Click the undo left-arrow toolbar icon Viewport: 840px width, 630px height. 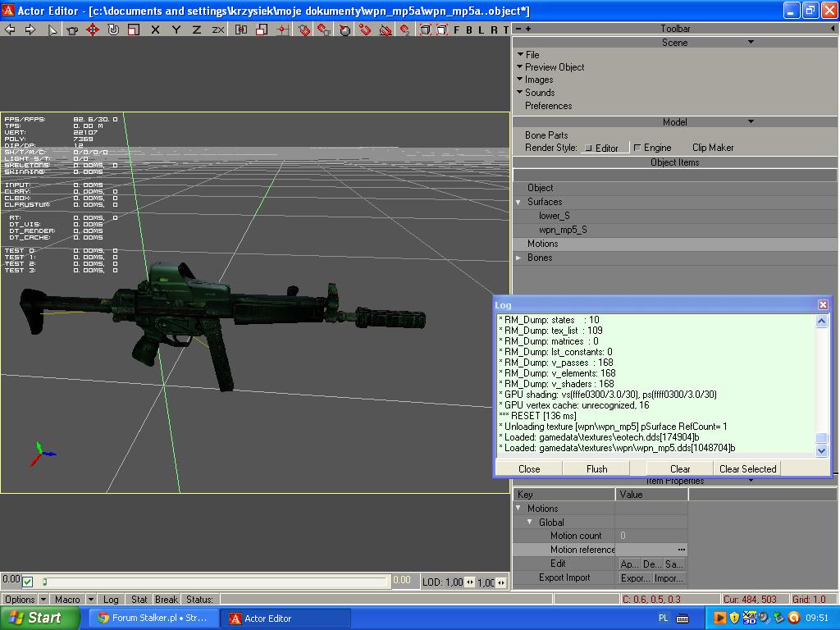click(x=11, y=30)
